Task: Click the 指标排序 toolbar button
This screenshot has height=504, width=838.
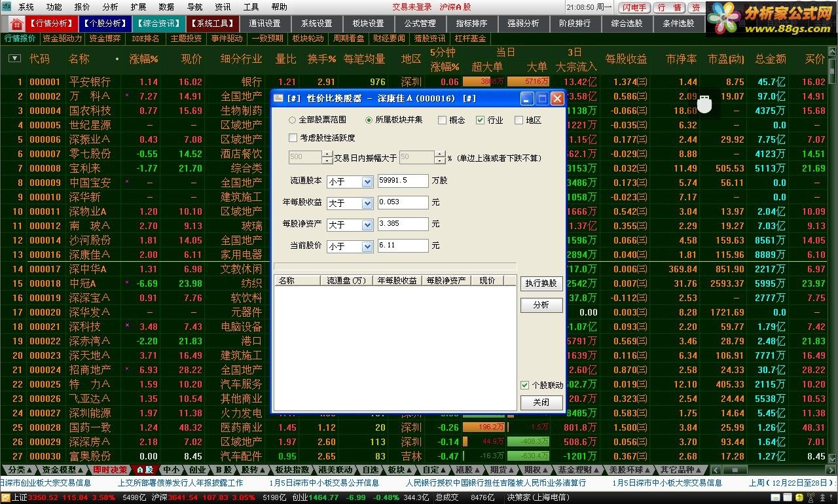Action: (471, 24)
